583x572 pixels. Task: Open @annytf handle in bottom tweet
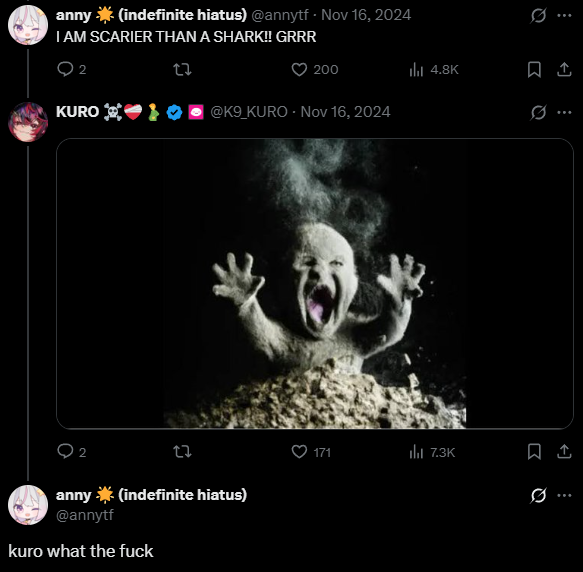coord(85,515)
